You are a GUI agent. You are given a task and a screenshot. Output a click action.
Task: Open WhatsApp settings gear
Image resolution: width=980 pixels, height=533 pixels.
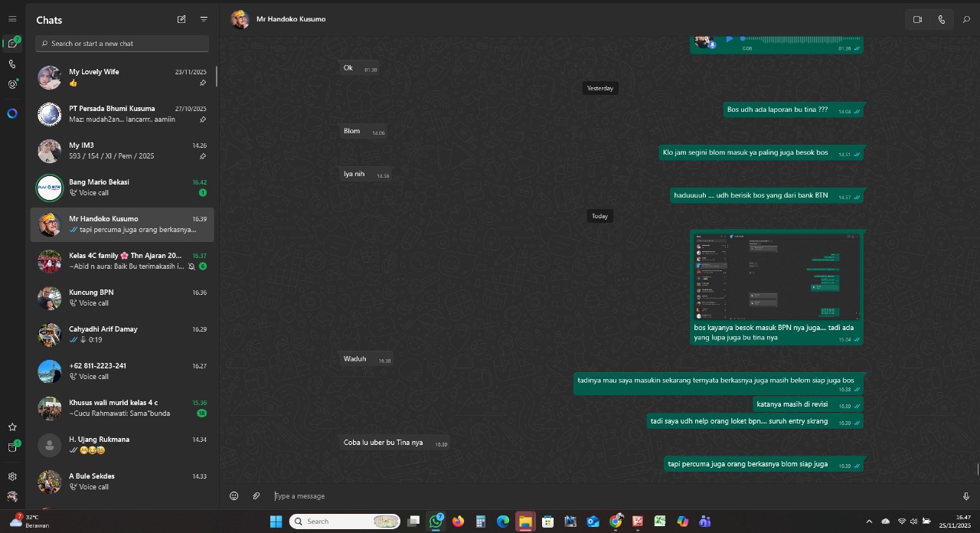12,476
